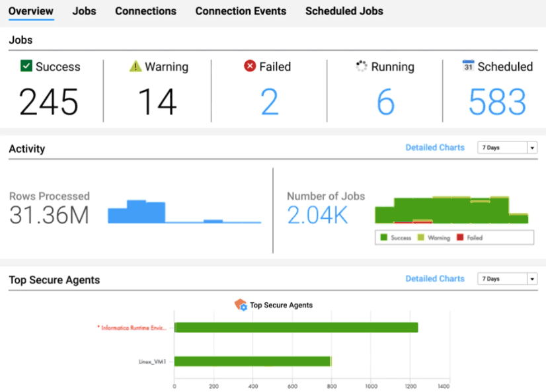The width and height of the screenshot is (546, 392).
Task: Click the red Failed X icon
Action: [x=250, y=66]
